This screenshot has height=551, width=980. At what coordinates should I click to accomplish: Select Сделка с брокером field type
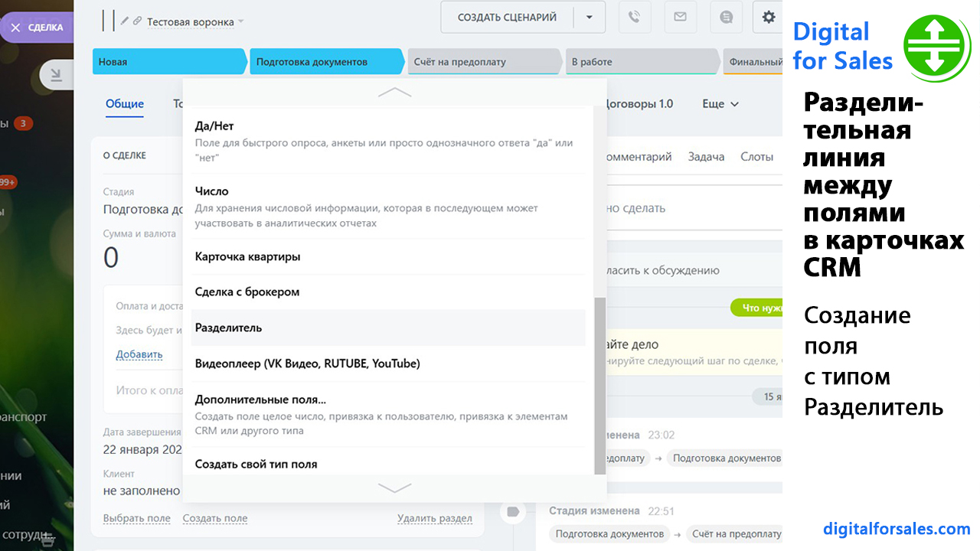(x=388, y=292)
